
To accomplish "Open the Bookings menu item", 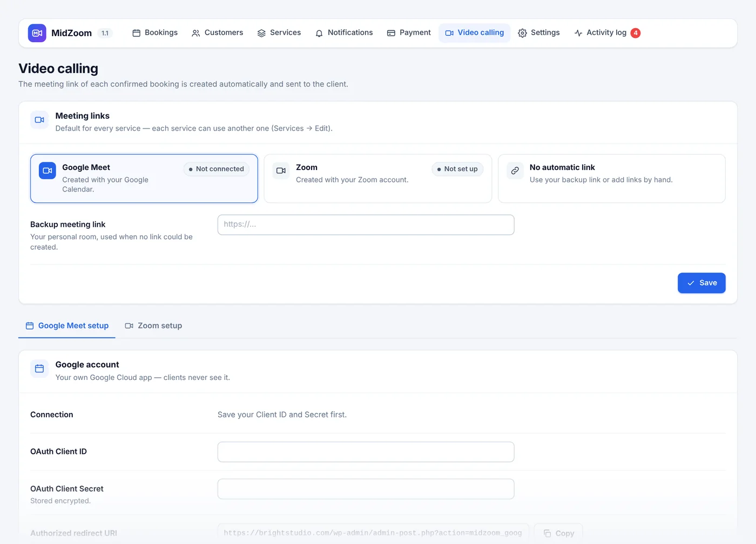I will click(x=155, y=33).
